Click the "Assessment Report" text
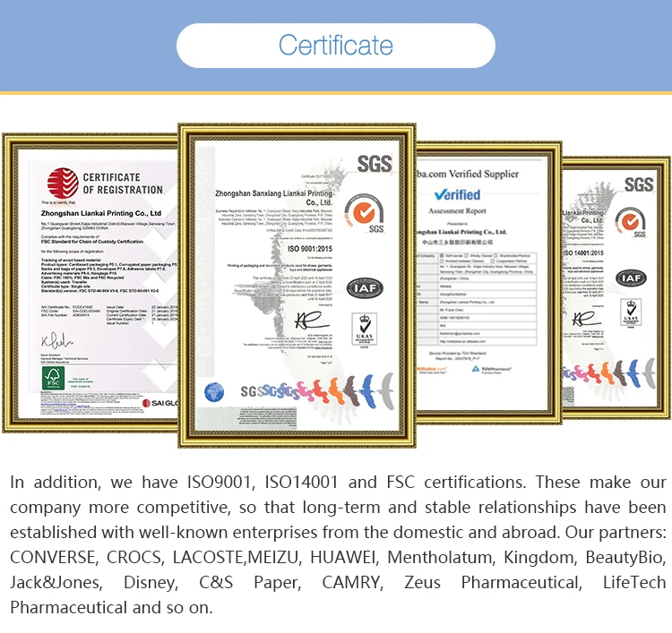Screen dimensions: 672x633 457,210
